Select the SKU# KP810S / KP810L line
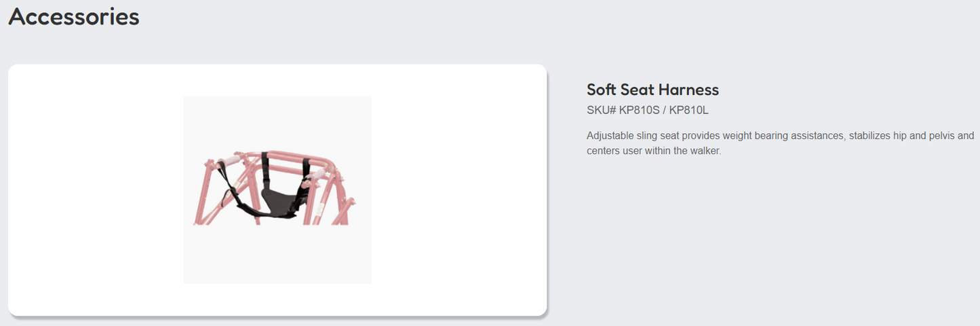 pyautogui.click(x=648, y=110)
